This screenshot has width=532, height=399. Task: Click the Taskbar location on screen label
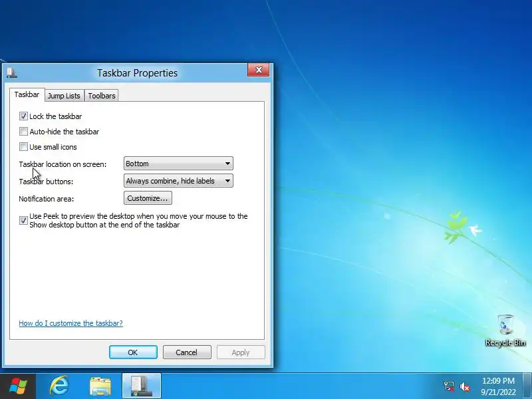point(63,164)
